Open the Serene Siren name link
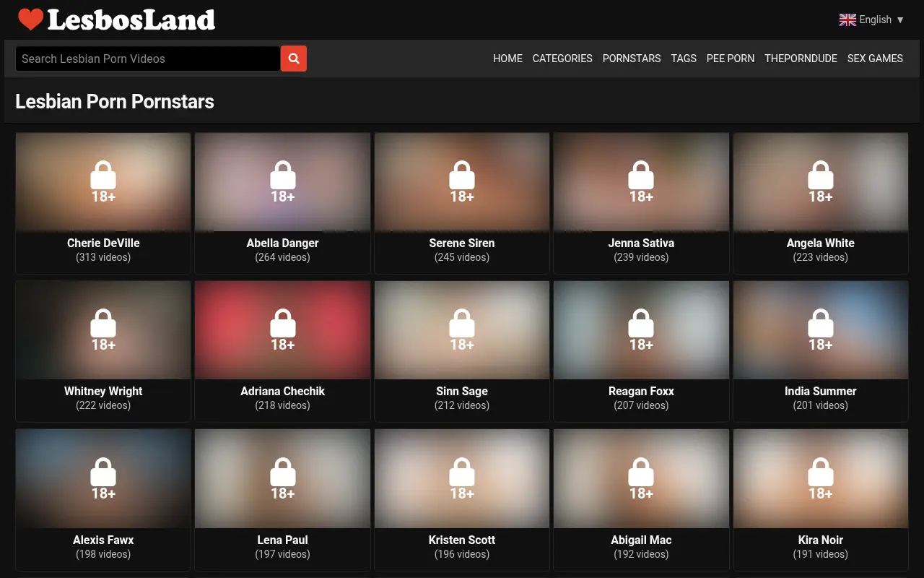This screenshot has height=578, width=924. click(462, 243)
